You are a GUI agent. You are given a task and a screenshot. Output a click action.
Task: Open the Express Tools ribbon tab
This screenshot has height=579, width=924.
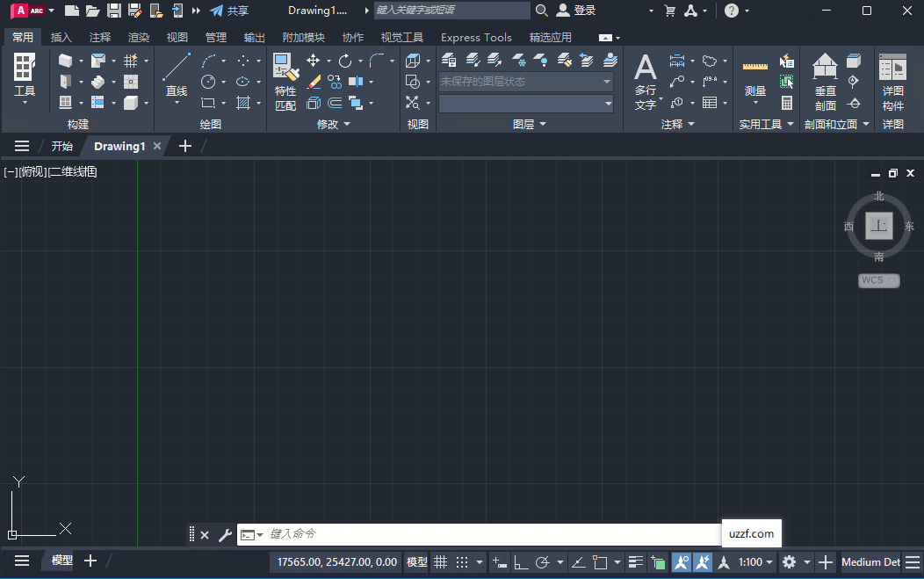pyautogui.click(x=476, y=37)
